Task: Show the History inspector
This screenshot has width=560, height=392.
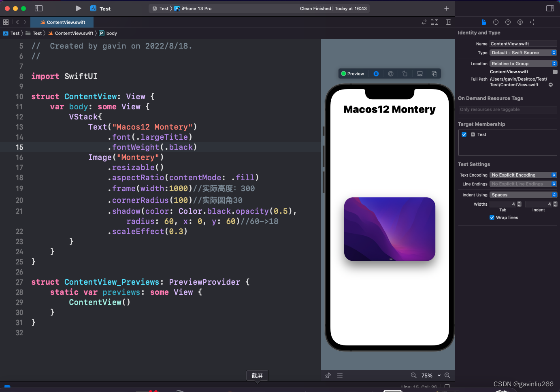Action: point(496,22)
